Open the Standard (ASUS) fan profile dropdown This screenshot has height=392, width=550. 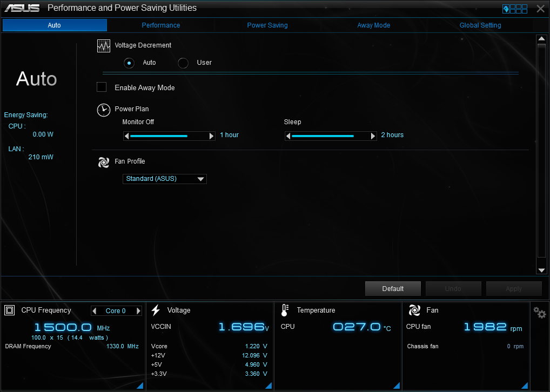[x=164, y=179]
